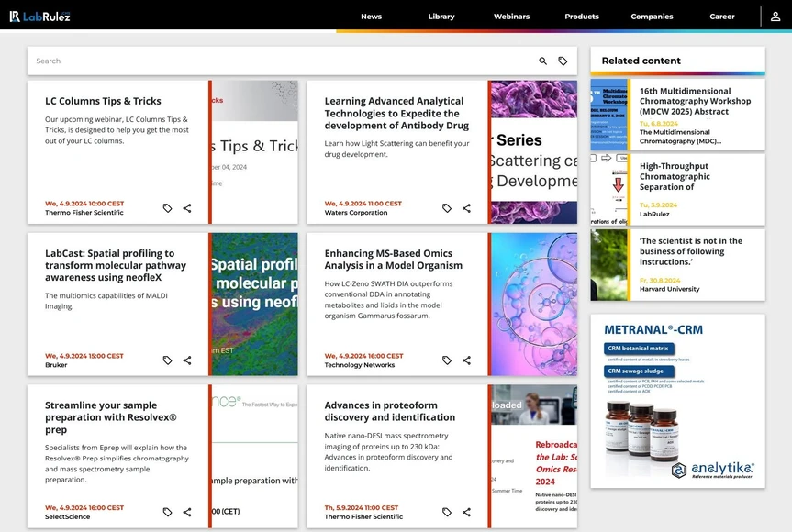Screen dimensions: 792x532
Task: Share the LC Columns Tips & Tricks webinar
Action: point(187,208)
